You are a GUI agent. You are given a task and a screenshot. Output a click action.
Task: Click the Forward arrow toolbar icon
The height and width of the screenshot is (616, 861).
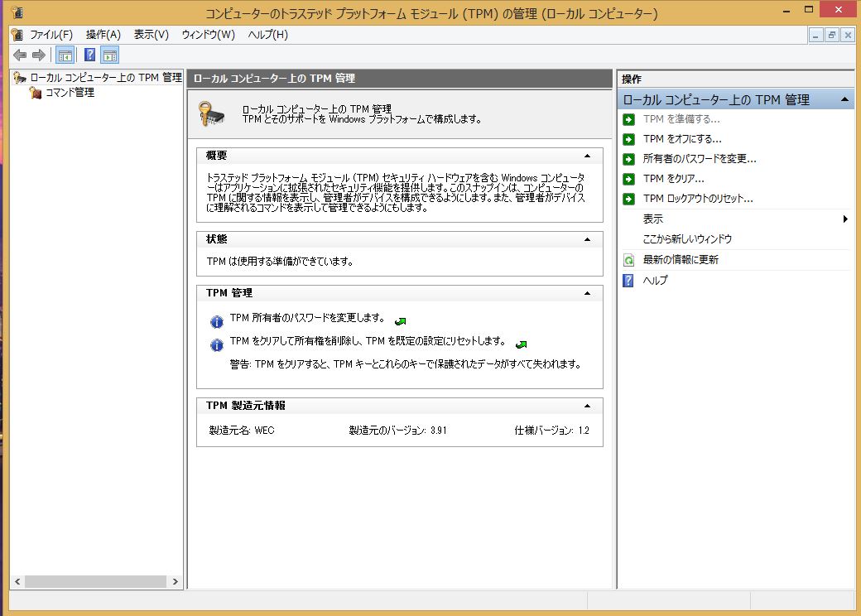(x=38, y=55)
